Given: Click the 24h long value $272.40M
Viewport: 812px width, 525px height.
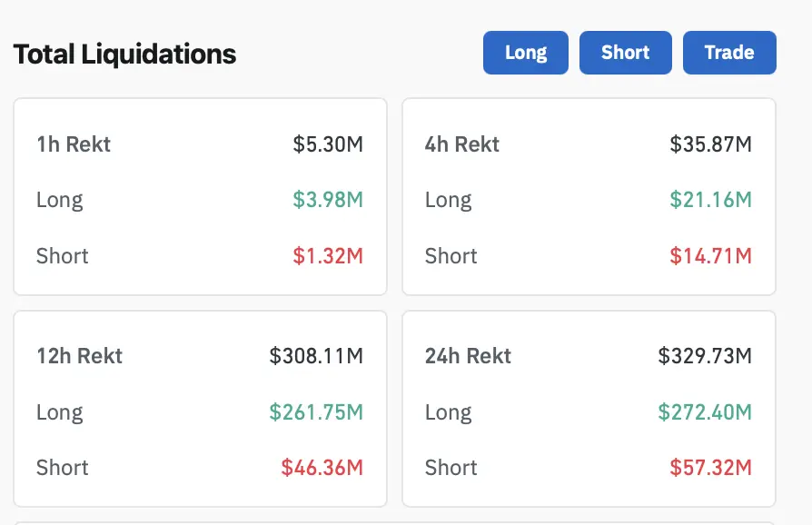Looking at the screenshot, I should [x=705, y=412].
